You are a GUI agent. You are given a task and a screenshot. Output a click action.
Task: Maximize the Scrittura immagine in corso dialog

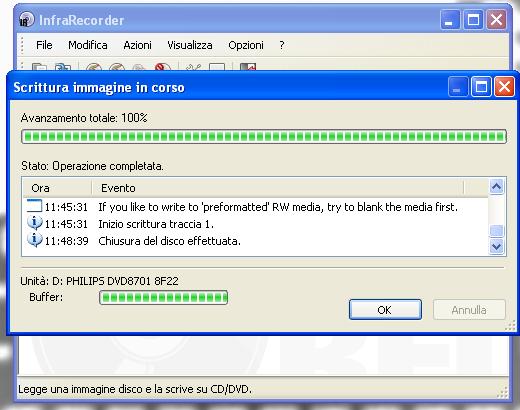(x=481, y=87)
